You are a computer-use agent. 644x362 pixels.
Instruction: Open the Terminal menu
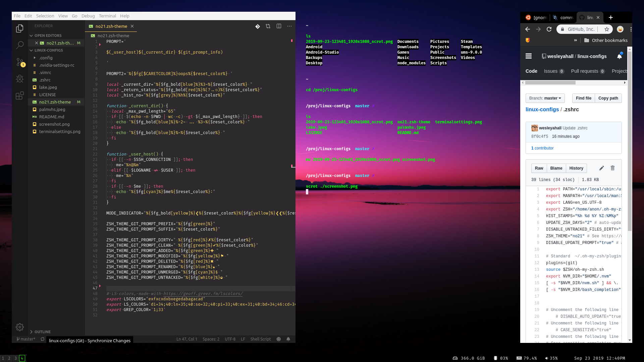107,16
